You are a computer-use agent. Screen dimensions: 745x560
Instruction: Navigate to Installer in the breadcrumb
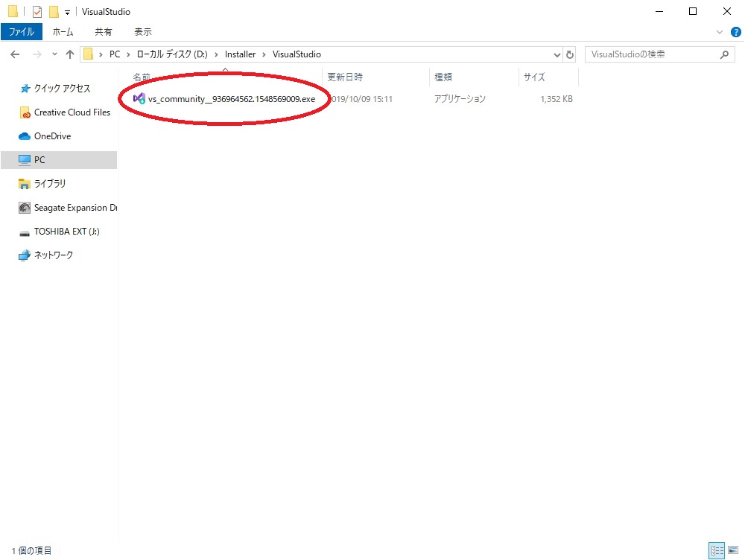240,54
